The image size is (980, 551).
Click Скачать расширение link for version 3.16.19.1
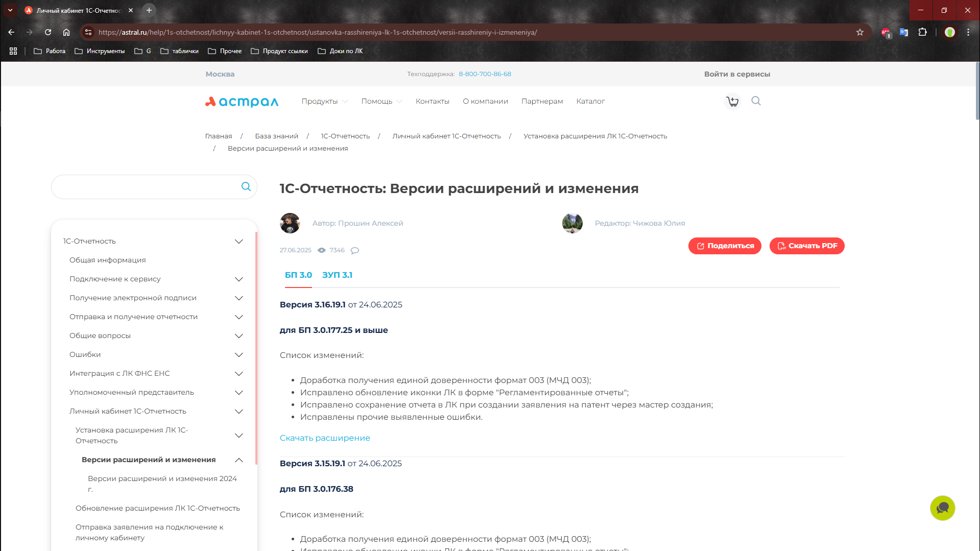point(325,438)
